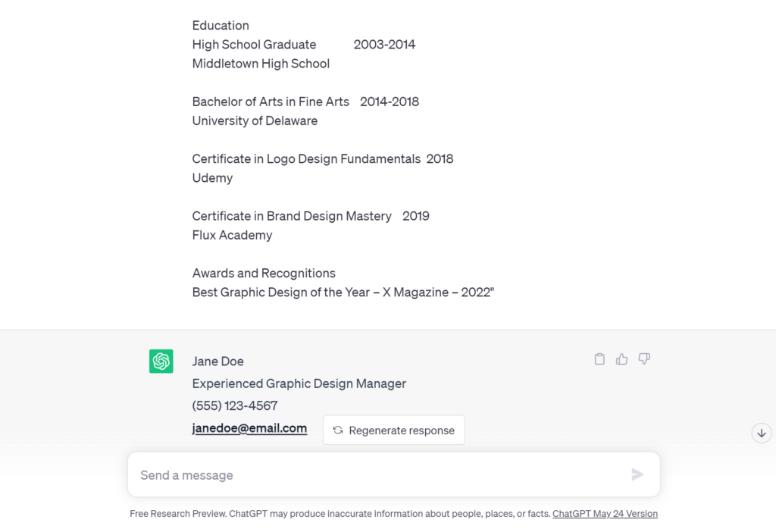This screenshot has height=532, width=776.
Task: Give the response a thumbs up
Action: (621, 358)
